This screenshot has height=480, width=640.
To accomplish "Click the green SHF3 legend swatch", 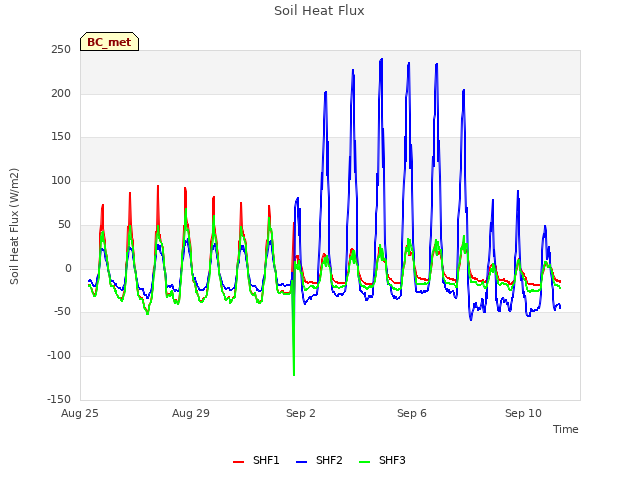I will [364, 462].
